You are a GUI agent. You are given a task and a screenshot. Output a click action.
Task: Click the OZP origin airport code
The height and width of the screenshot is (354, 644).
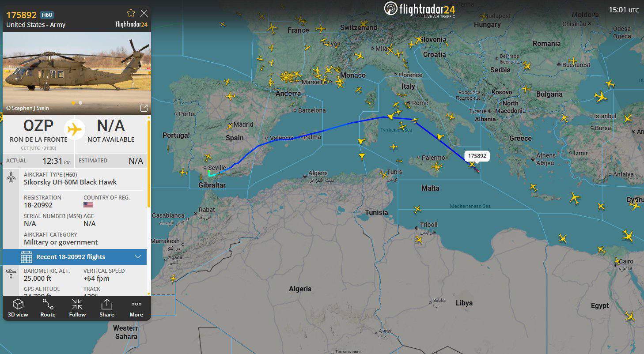pyautogui.click(x=38, y=126)
